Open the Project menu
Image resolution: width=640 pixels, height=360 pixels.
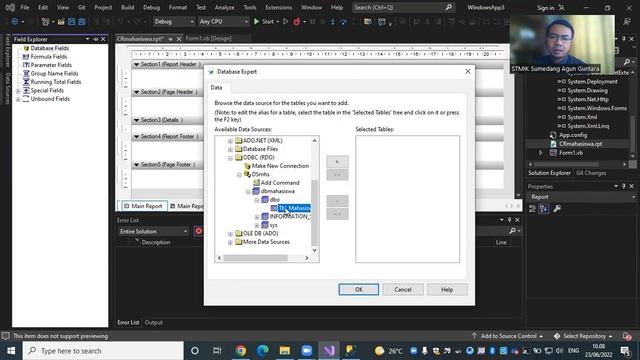(x=103, y=7)
